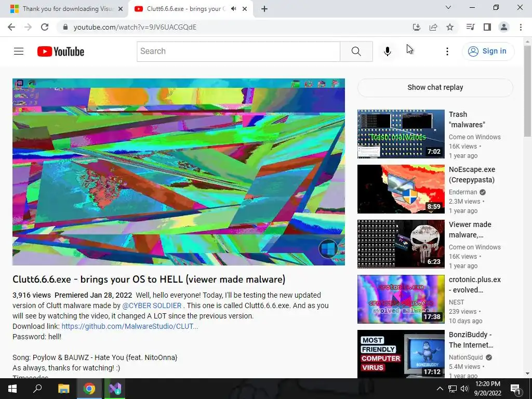Start voice search with the microphone
This screenshot has width=532, height=399.
click(387, 51)
